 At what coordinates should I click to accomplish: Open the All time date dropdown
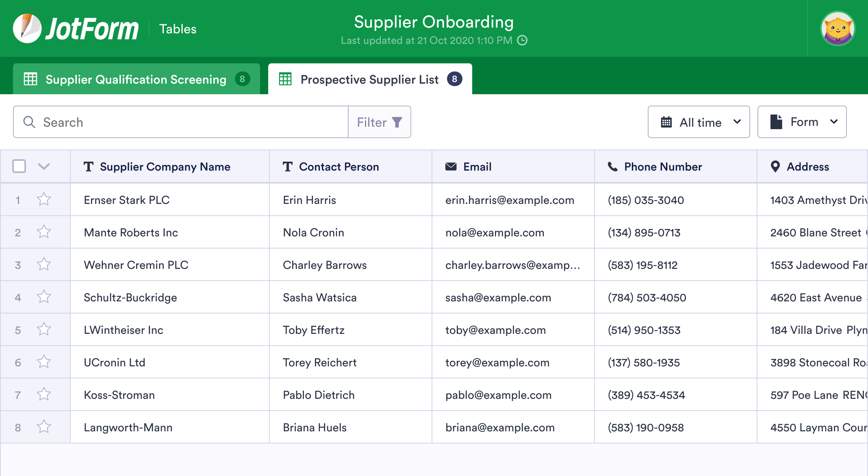pos(699,122)
